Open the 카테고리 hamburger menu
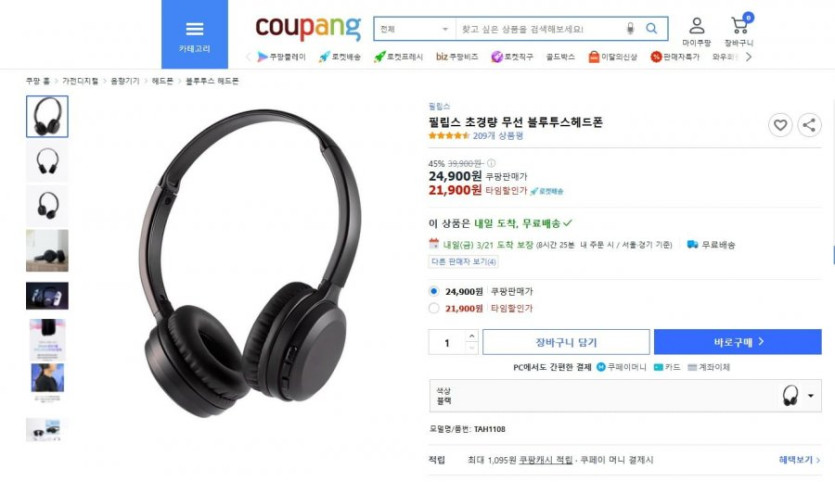Screen dimensions: 835x482 (194, 35)
